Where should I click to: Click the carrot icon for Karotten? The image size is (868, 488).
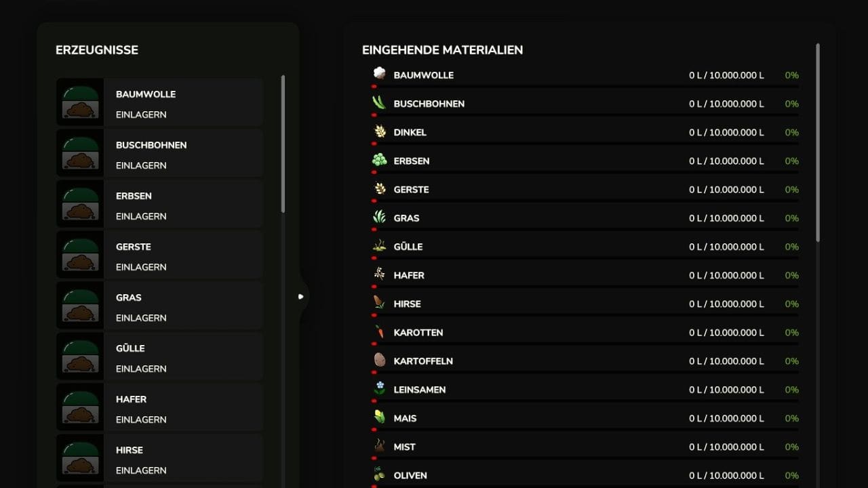[379, 331]
